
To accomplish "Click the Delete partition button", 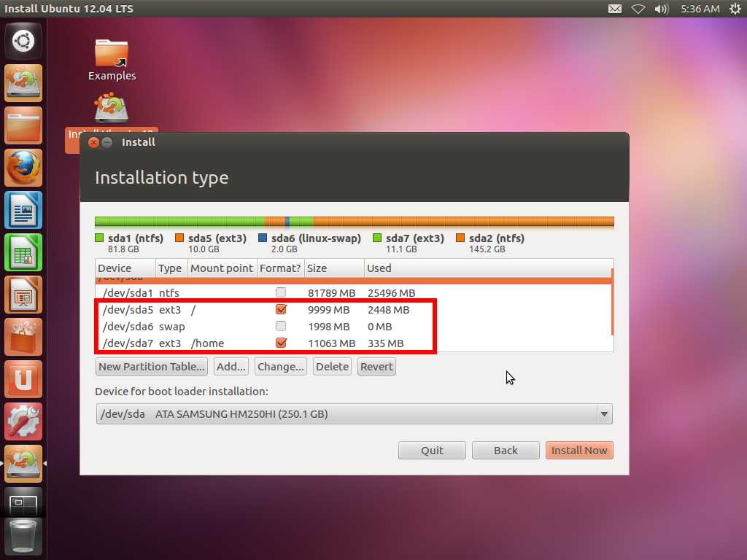I will [x=332, y=367].
